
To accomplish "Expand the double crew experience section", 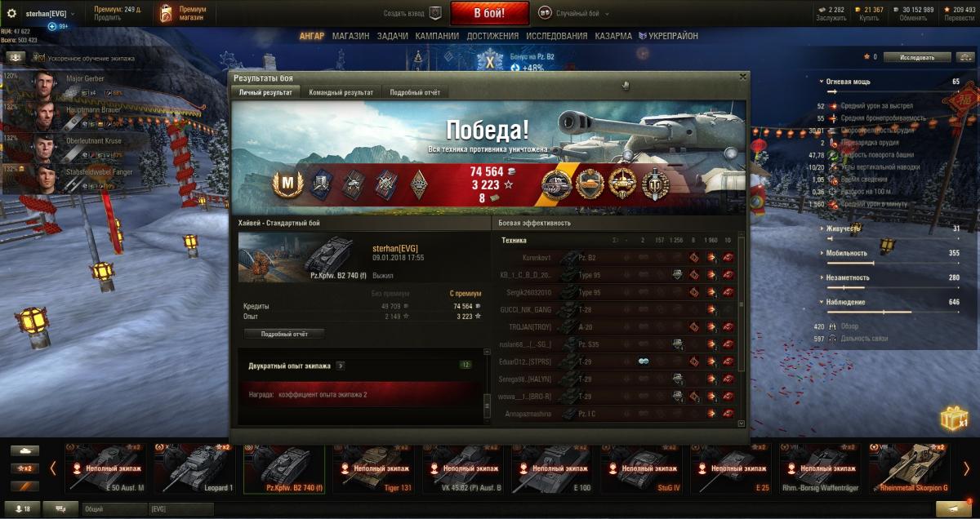I will [x=340, y=366].
